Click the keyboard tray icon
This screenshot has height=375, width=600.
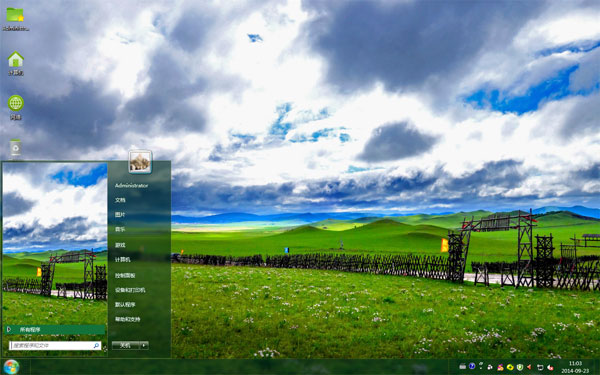click(x=463, y=366)
